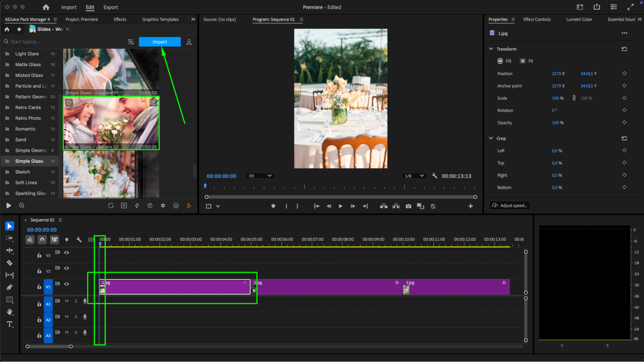Toggle V3 track visibility eye
This screenshot has height=362, width=644.
pyautogui.click(x=67, y=252)
